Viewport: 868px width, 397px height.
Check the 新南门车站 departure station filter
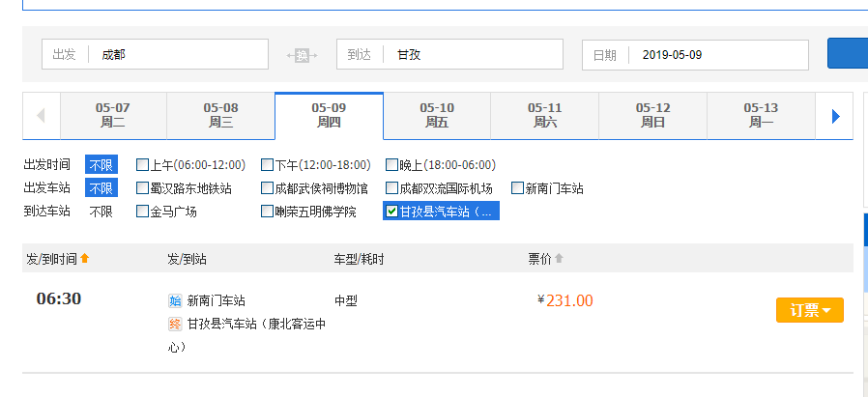[518, 188]
